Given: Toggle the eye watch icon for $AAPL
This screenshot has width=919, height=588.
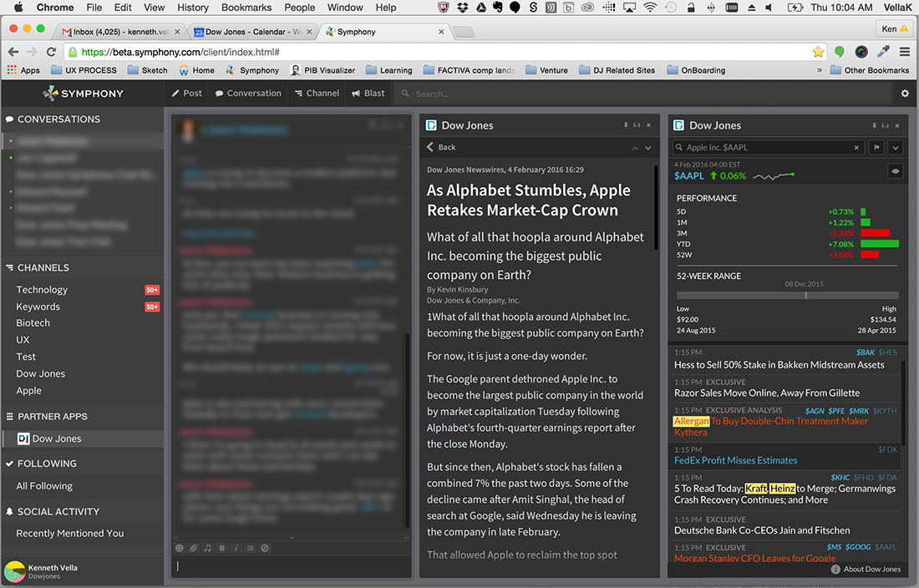Looking at the screenshot, I should coord(895,170).
